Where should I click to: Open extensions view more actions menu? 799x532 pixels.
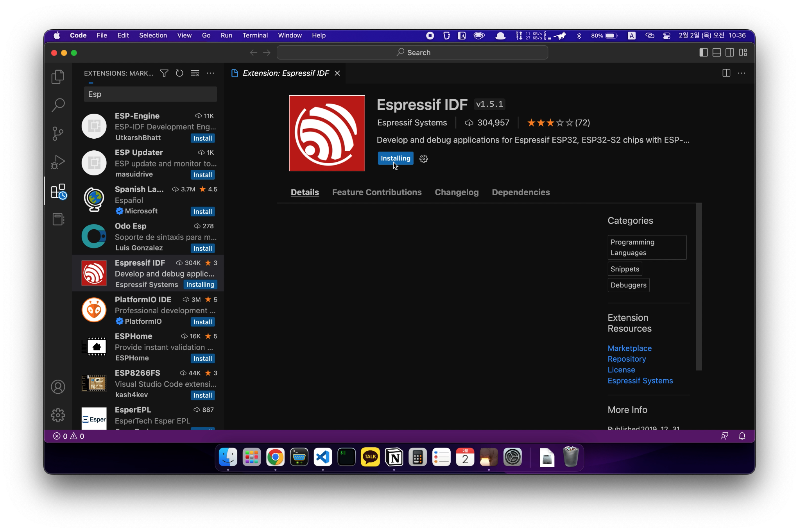point(210,73)
